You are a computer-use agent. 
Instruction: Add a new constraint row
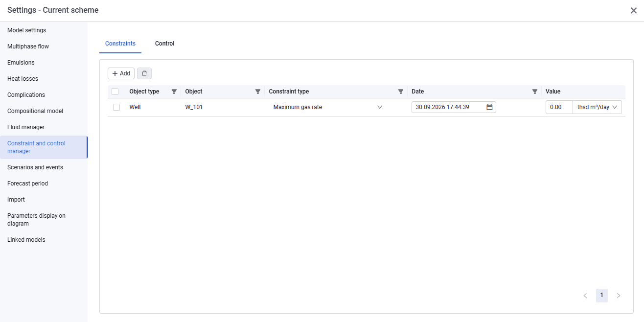click(121, 73)
